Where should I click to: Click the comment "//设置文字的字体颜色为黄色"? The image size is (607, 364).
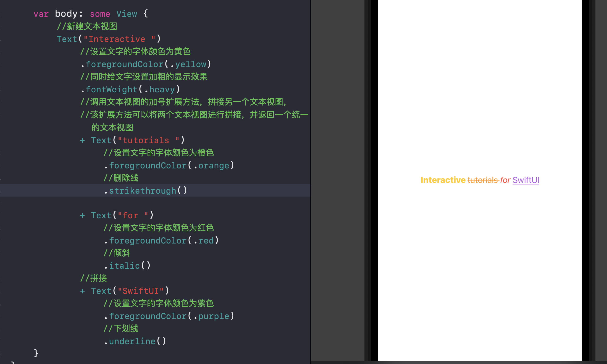click(135, 51)
